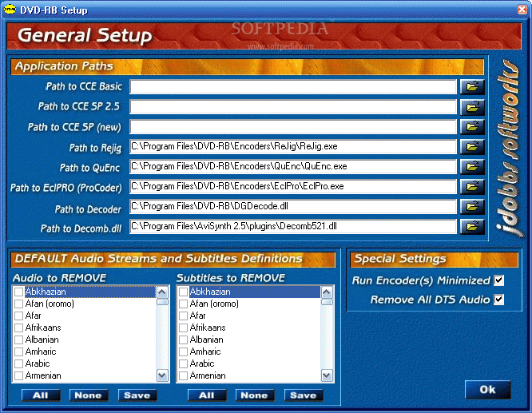Click the EclPro.exe path field
The height and width of the screenshot is (413, 532).
[x=293, y=187]
